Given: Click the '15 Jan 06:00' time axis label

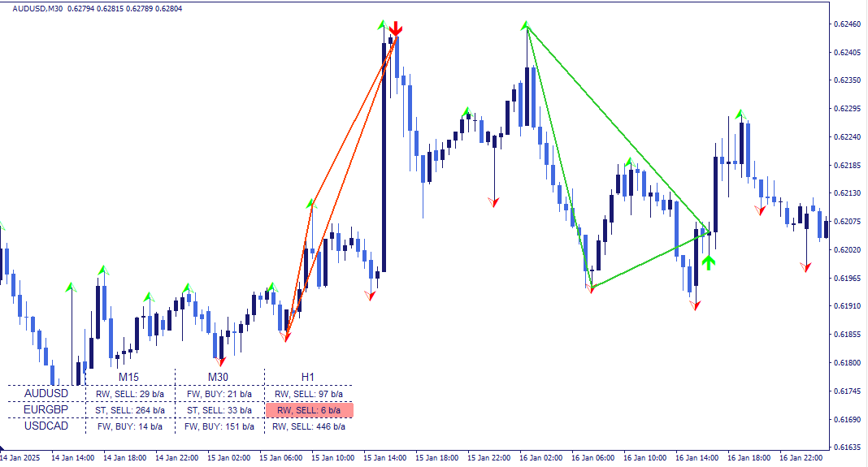Looking at the screenshot, I should [x=281, y=458].
